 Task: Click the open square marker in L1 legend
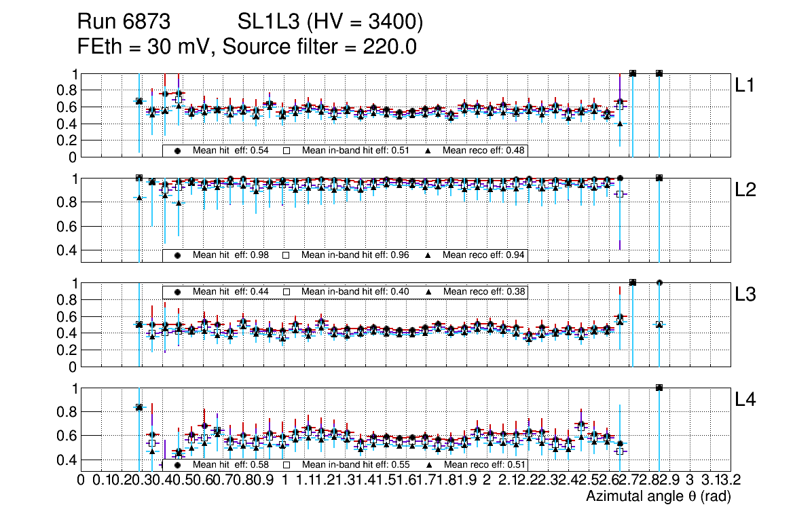tap(287, 151)
